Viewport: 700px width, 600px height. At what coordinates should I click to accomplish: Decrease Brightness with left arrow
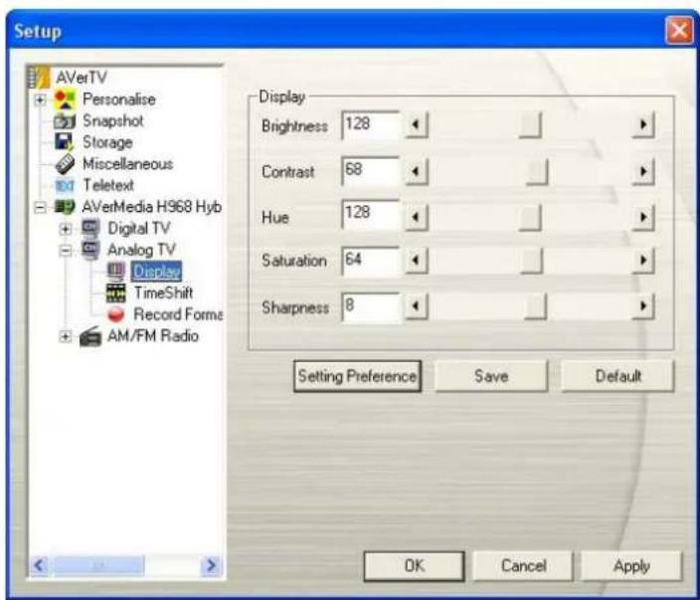click(417, 125)
